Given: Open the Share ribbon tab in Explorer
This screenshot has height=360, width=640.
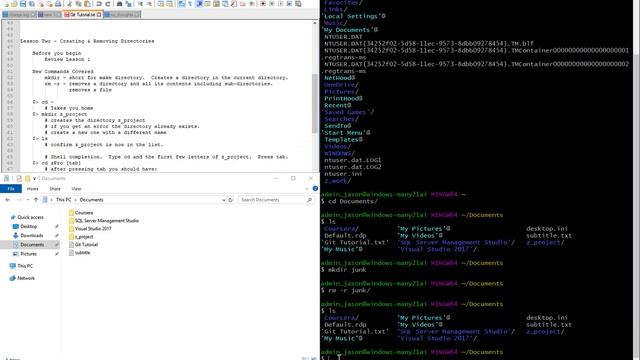Looking at the screenshot, I should 55,189.
